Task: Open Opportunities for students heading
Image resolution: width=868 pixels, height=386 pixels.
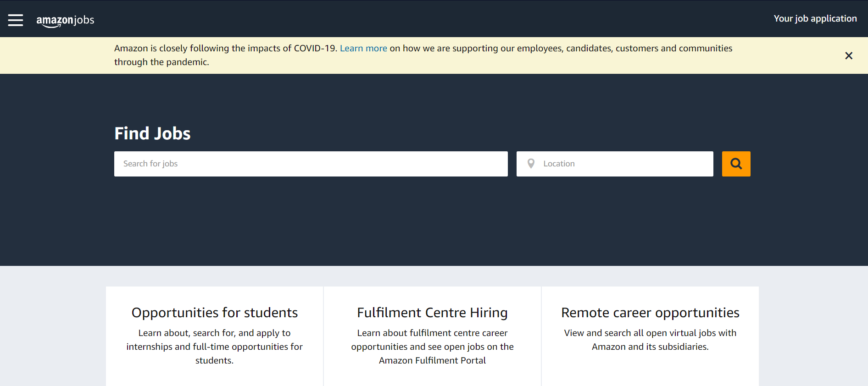Action: point(215,313)
